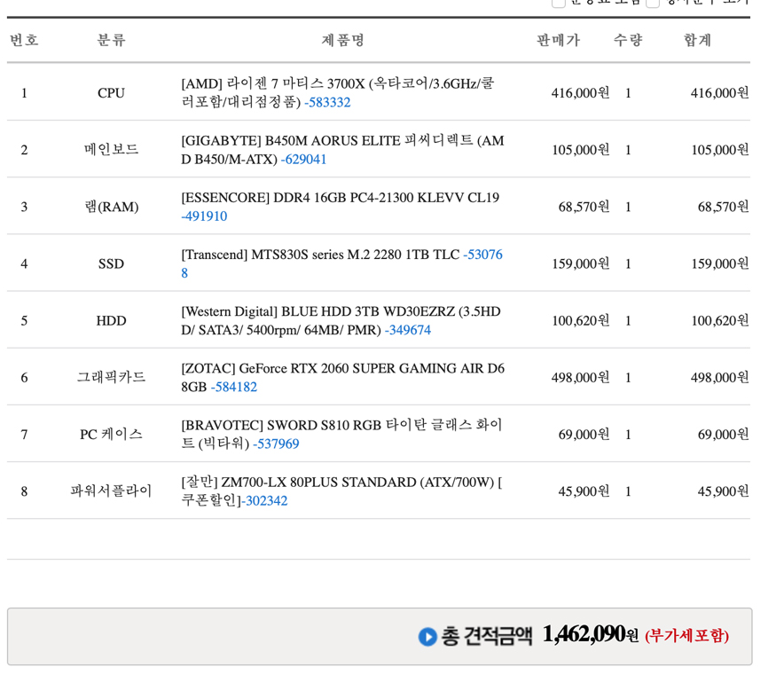Click the 416,000원 total in 합계 column
Screen dimensions: 784x683
pos(719,93)
